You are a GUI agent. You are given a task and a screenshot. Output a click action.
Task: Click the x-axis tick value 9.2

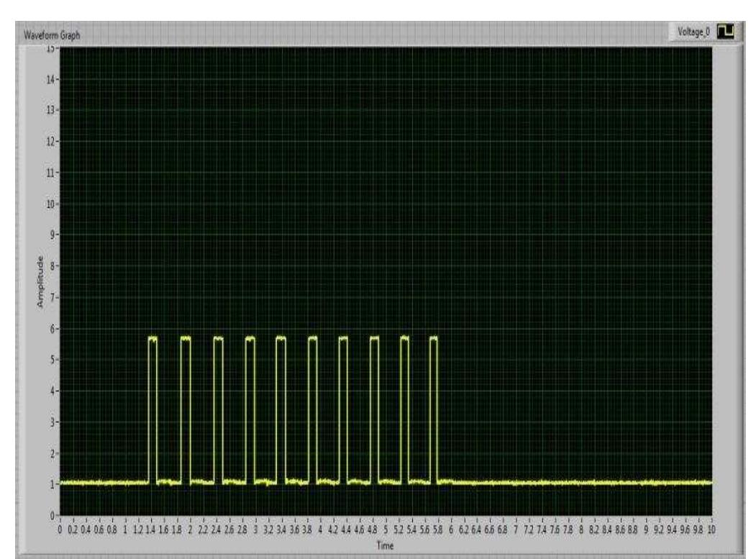(659, 530)
